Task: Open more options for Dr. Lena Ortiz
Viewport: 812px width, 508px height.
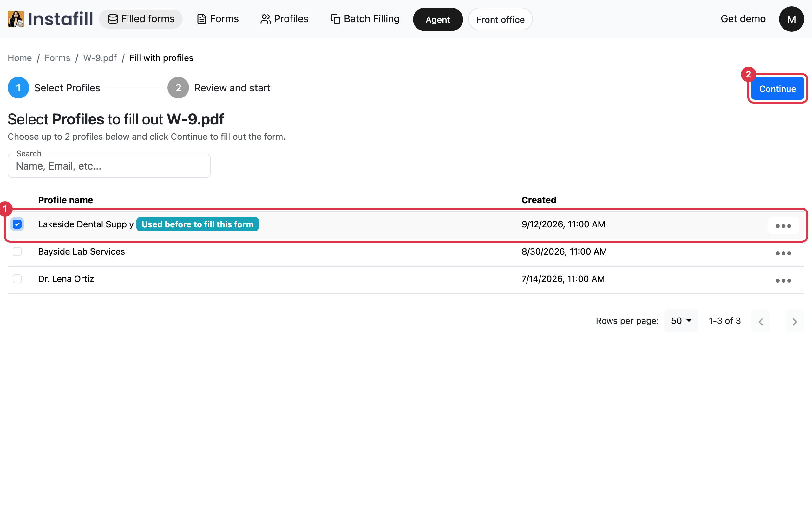Action: 783,280
